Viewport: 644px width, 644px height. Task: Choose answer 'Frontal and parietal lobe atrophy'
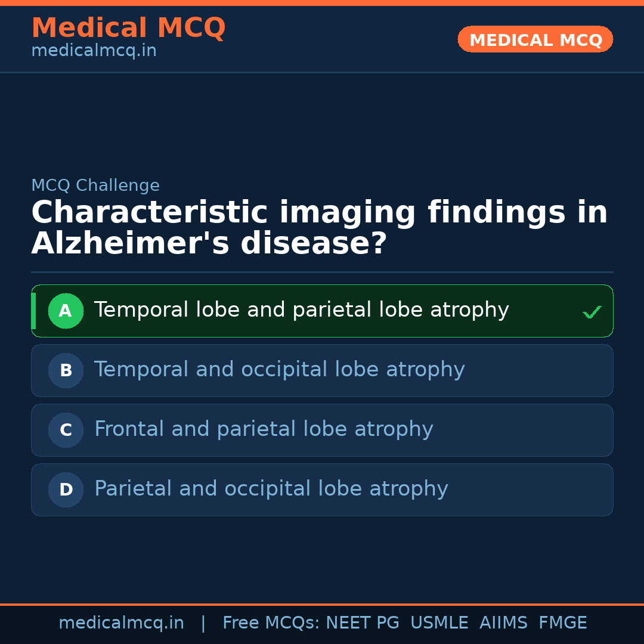tap(264, 429)
